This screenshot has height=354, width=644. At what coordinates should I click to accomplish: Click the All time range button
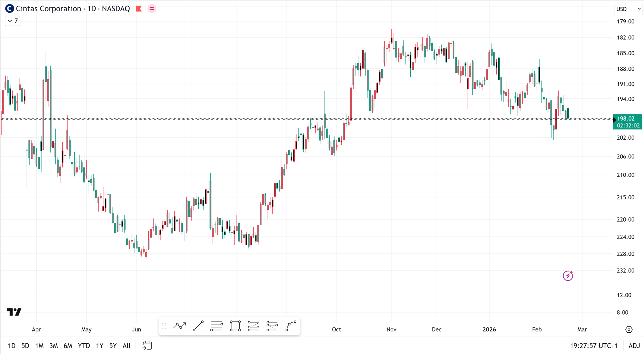[x=126, y=345]
